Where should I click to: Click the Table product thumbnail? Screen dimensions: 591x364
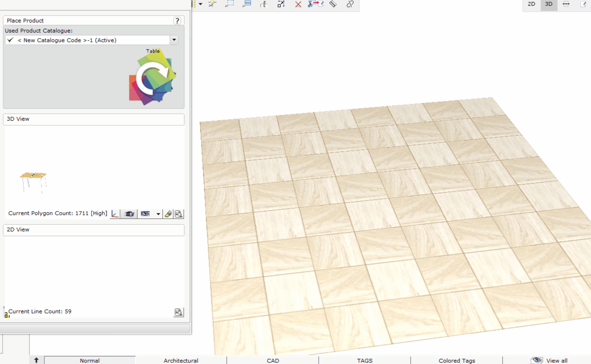coord(153,77)
